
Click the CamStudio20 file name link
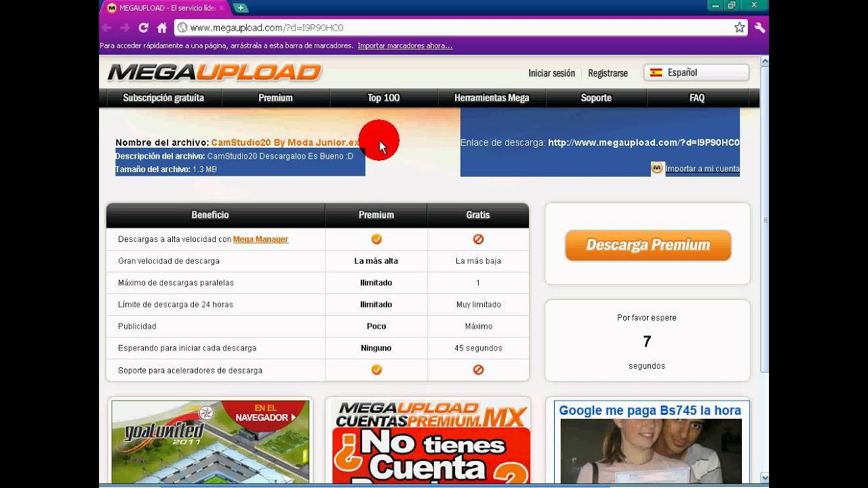coord(285,142)
